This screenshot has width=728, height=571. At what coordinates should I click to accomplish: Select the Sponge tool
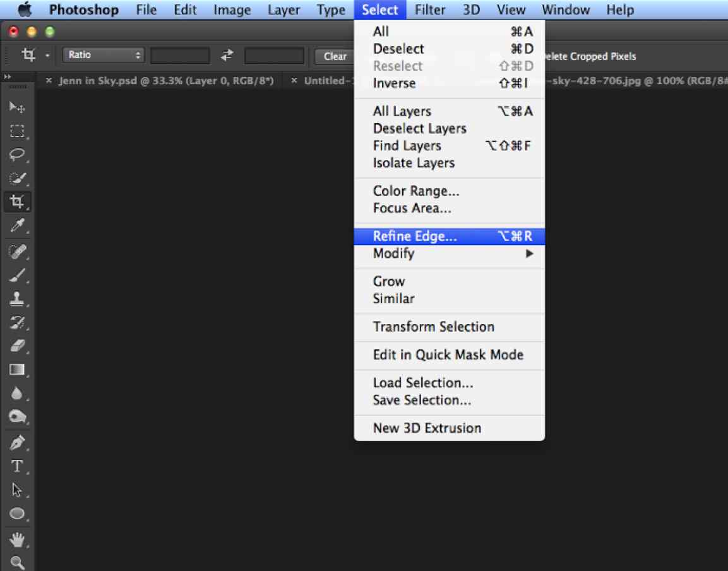[17, 416]
